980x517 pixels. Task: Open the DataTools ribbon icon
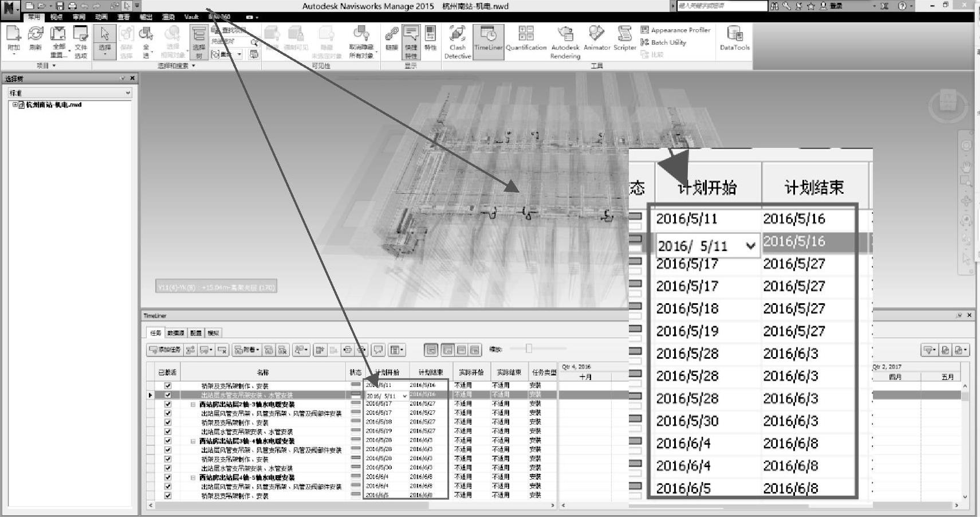(735, 38)
